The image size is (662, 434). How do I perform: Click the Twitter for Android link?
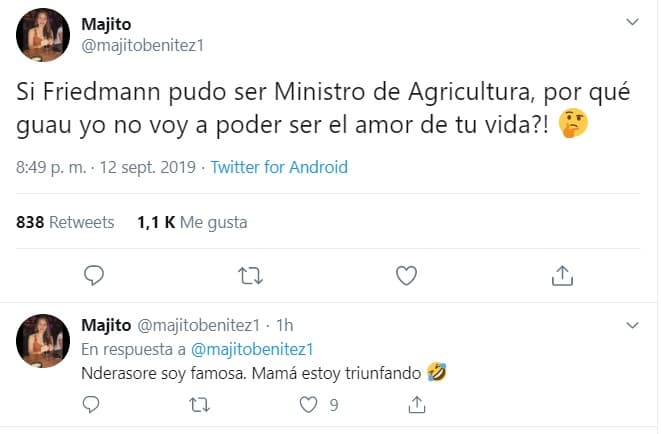click(x=279, y=167)
